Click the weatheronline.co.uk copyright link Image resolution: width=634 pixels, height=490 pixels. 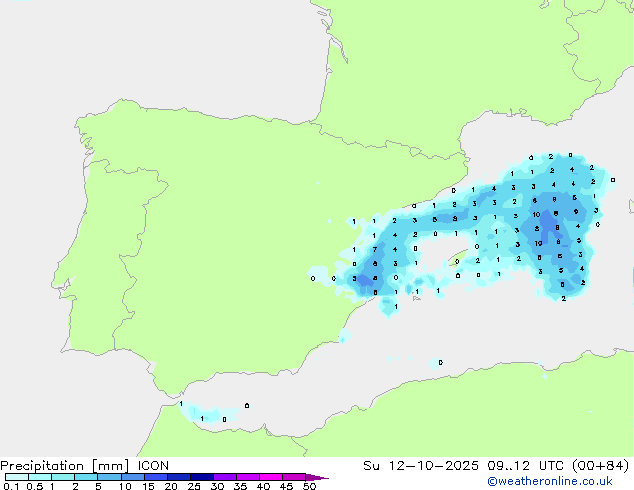pos(550,481)
